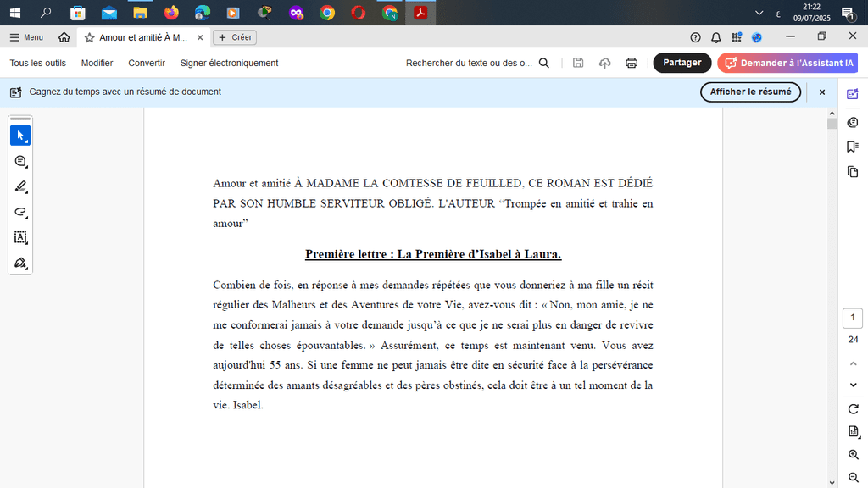Open the Windows notification center
The width and height of the screenshot is (868, 488).
pos(848,13)
